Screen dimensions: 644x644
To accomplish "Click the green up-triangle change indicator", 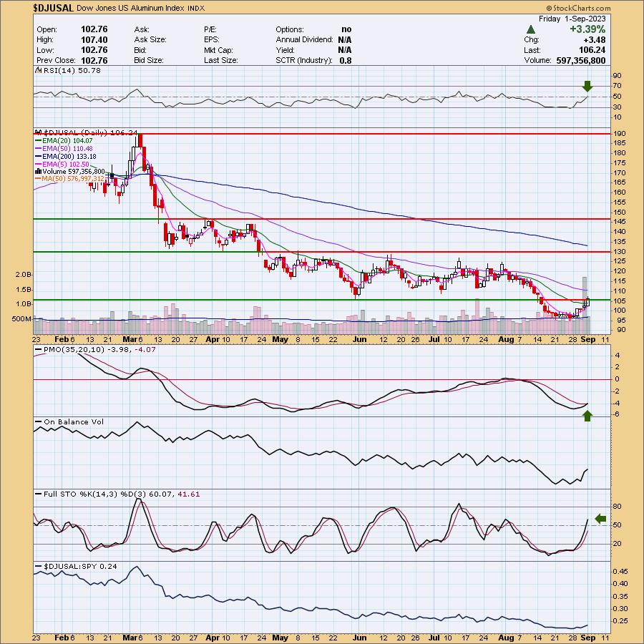I will (531, 29).
